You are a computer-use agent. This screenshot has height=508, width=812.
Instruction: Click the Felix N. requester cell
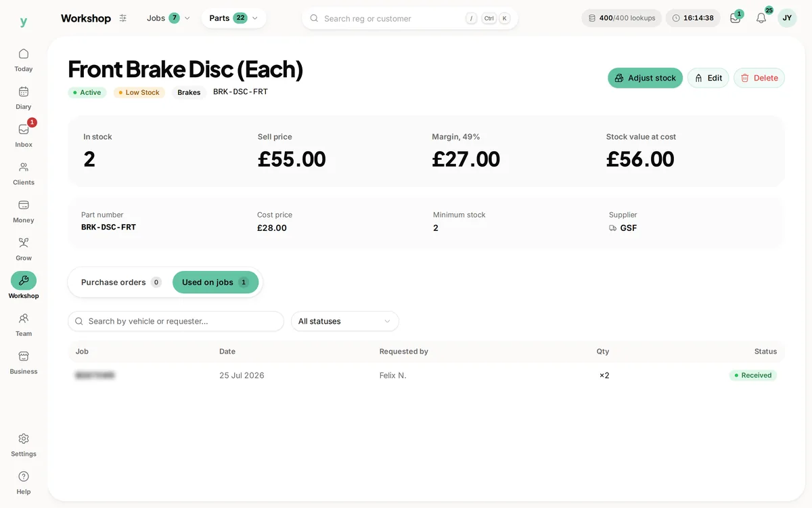point(393,375)
